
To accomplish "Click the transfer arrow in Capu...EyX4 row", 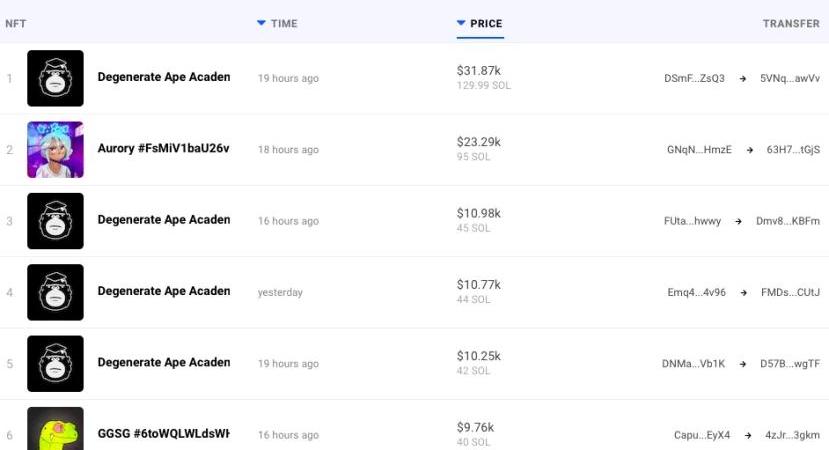I will pyautogui.click(x=748, y=435).
